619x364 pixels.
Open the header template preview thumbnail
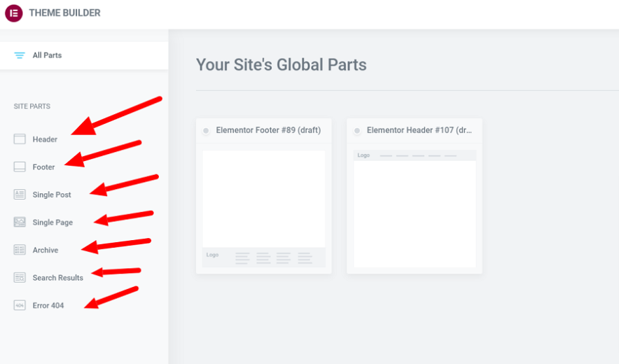(x=415, y=209)
